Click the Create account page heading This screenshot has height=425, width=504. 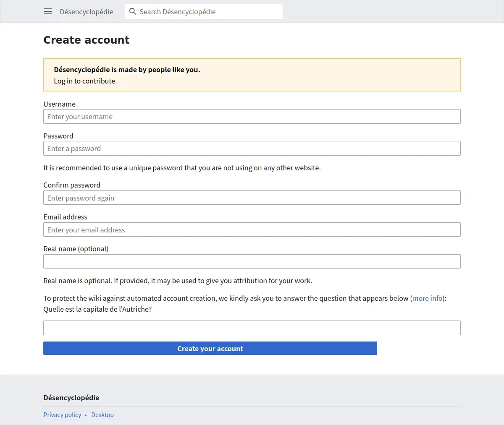click(x=87, y=40)
